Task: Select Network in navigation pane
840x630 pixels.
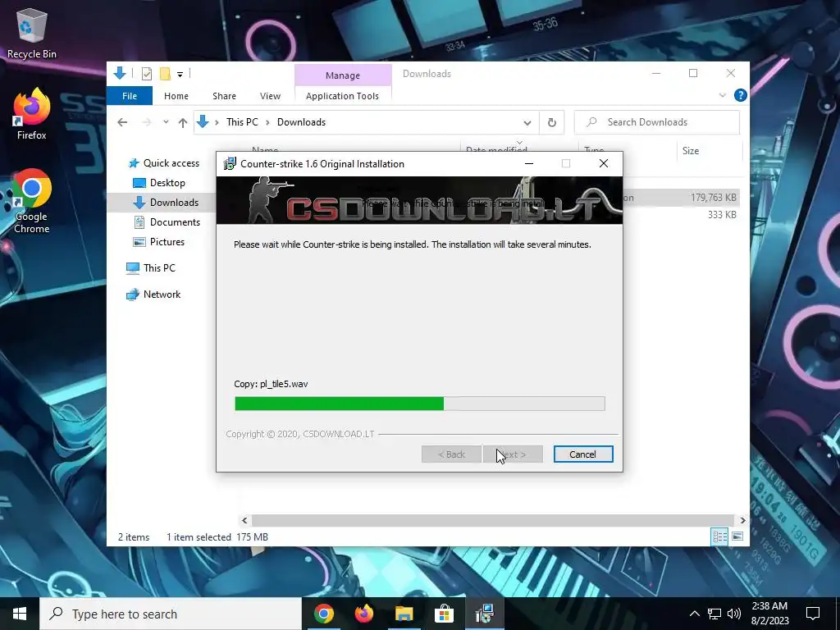Action: point(153,294)
